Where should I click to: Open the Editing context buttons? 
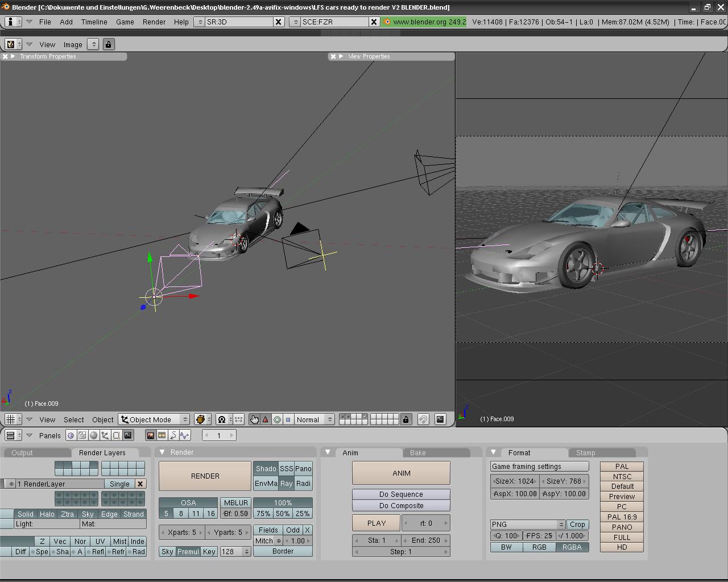[117, 435]
